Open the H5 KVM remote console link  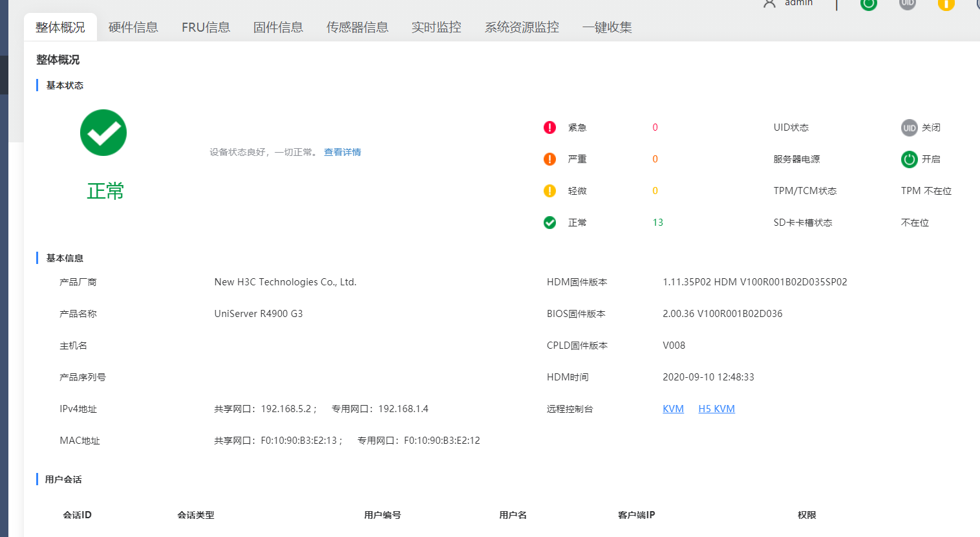click(716, 409)
